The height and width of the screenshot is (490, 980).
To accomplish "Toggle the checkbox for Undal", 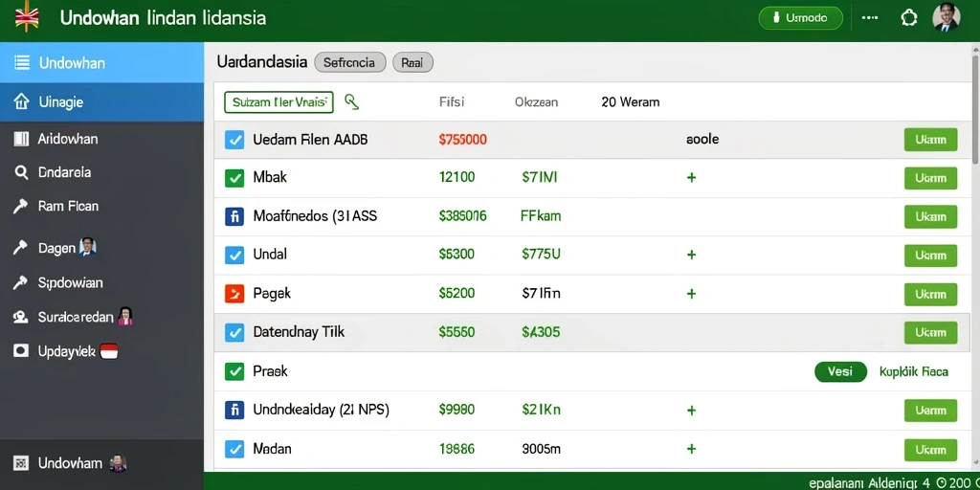I will [234, 255].
